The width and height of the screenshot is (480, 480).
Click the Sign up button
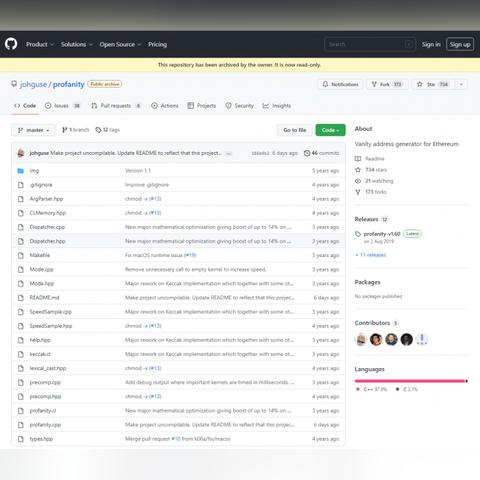(460, 44)
